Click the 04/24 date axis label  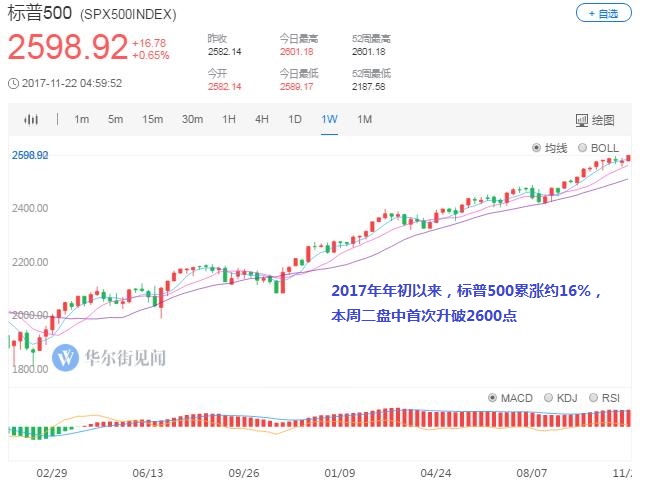(x=436, y=473)
